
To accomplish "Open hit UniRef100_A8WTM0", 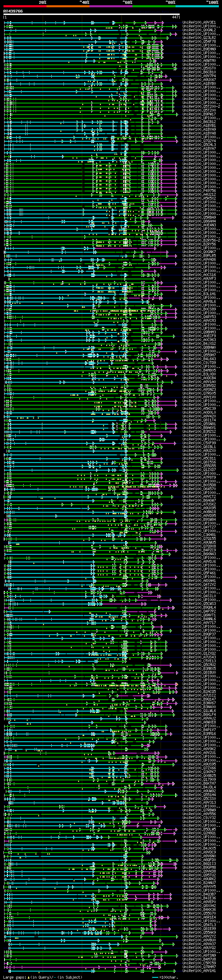I will [x=199, y=60].
